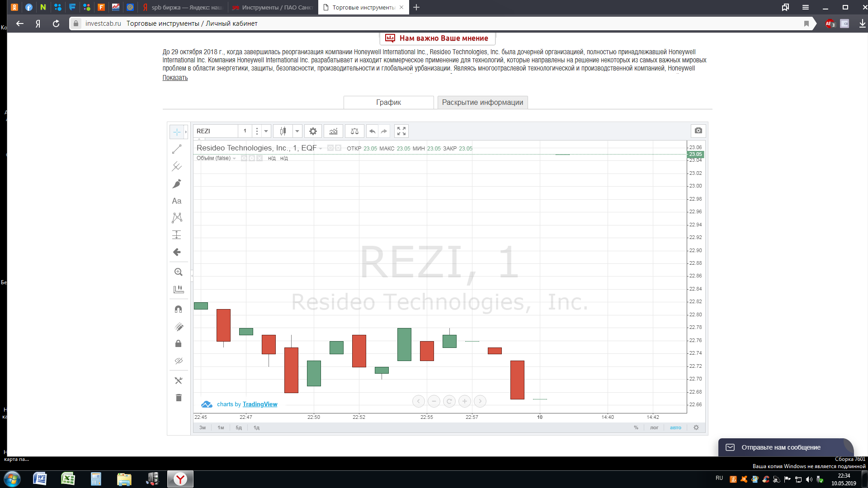
Task: Collapse the drawing toolbar side handle
Action: (192, 275)
